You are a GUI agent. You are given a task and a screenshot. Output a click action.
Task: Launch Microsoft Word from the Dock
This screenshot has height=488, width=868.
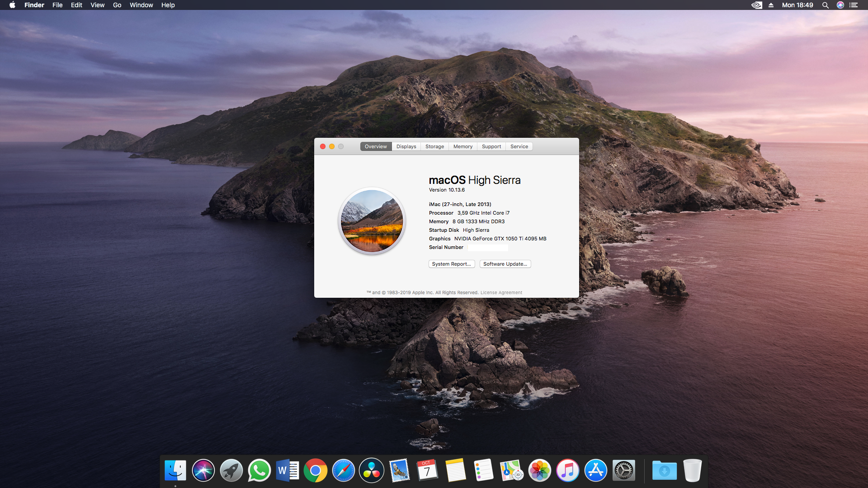[287, 471]
